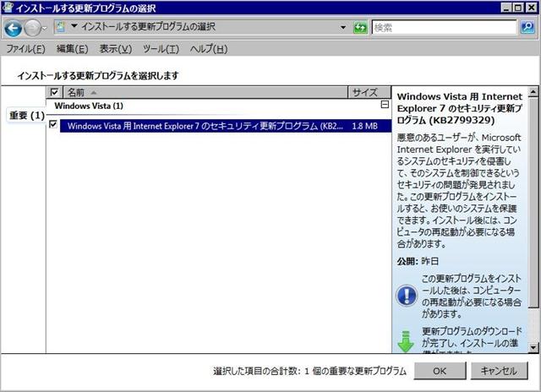The height and width of the screenshot is (392, 541).
Task: Click inside the 検索 search box
Action: 444,27
